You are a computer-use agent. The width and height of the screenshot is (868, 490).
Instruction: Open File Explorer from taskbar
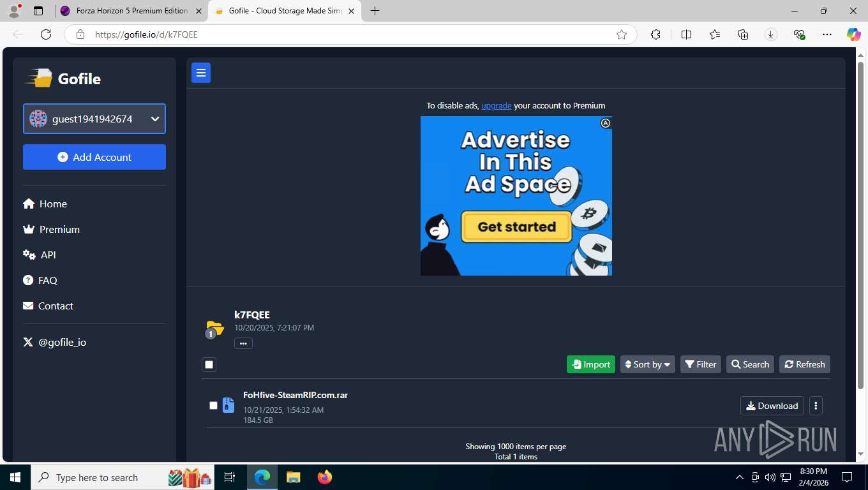[293, 477]
